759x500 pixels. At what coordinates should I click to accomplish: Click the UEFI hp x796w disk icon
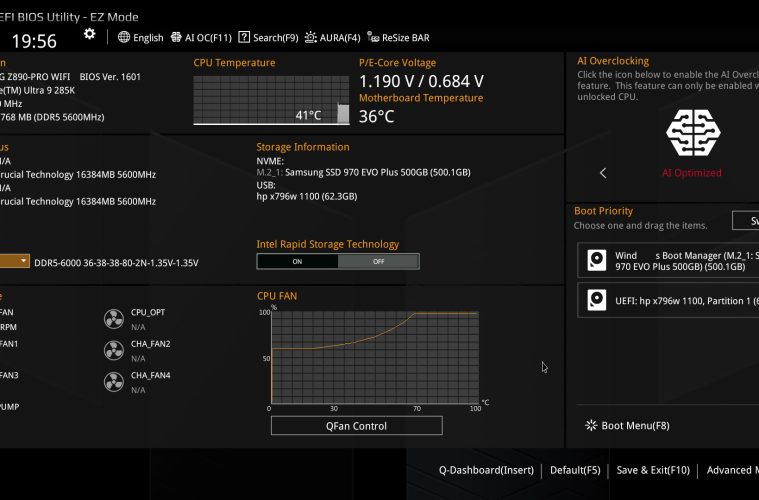(596, 300)
